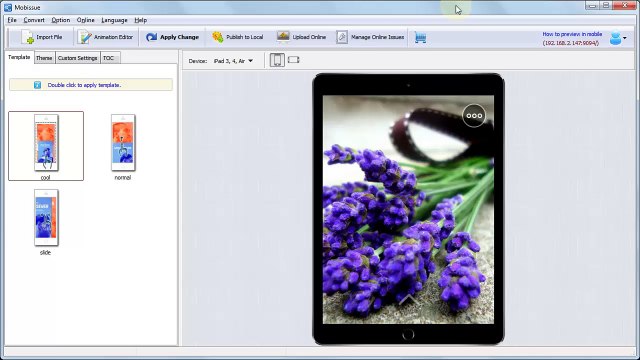Maximize the Mobissue window

coord(606,5)
